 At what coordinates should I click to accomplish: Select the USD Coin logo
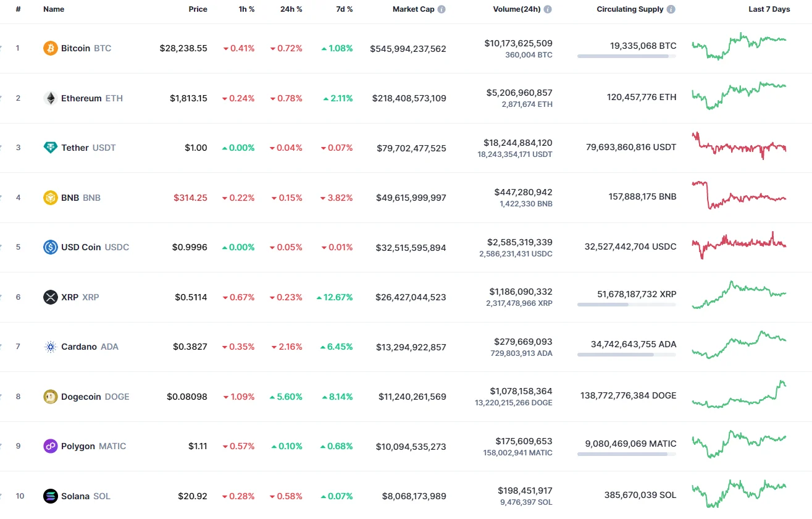click(49, 247)
